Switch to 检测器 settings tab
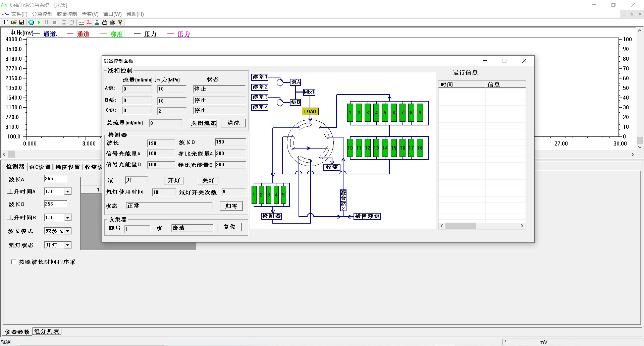The width and height of the screenshot is (644, 346). coord(15,167)
